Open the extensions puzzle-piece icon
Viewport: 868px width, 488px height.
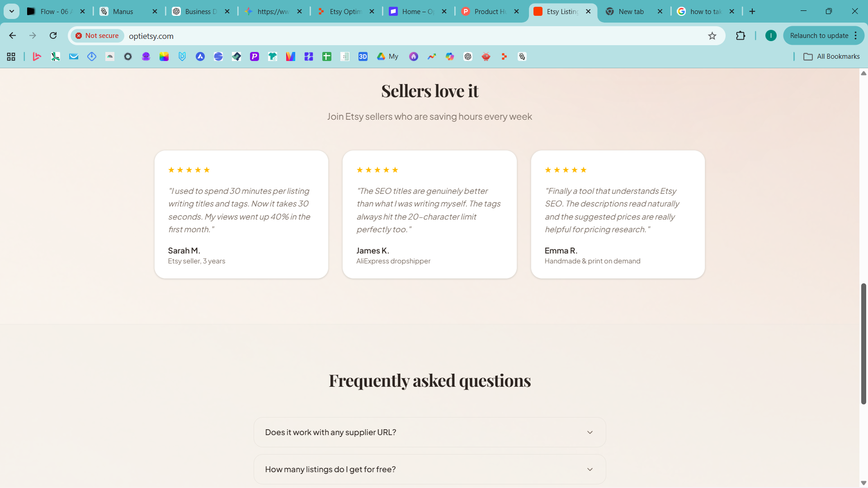740,35
